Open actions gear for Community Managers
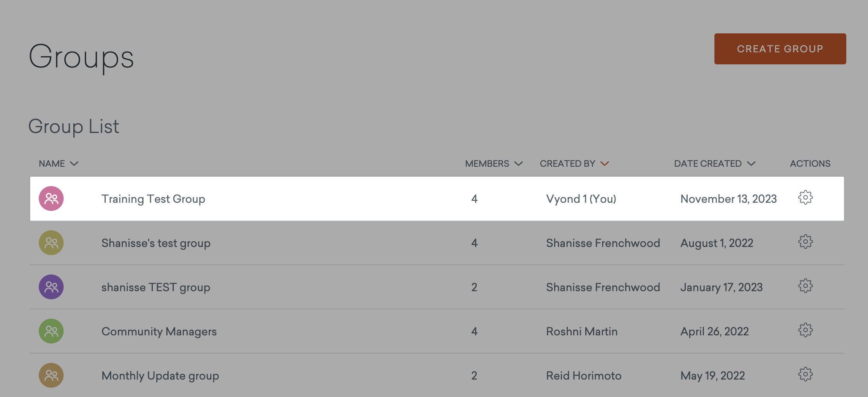Screen dimensions: 868x397 point(806,330)
